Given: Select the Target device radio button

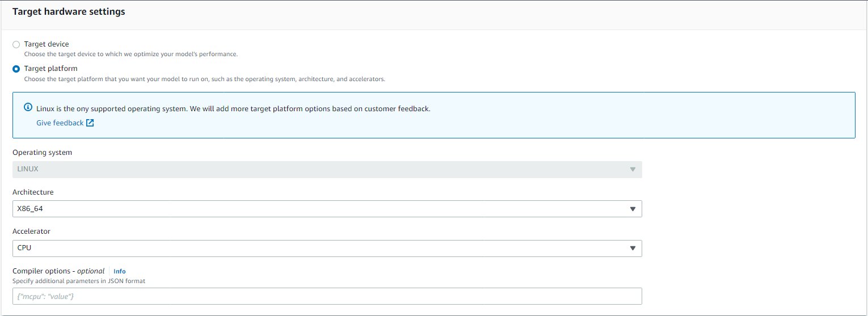Looking at the screenshot, I should tap(16, 44).
